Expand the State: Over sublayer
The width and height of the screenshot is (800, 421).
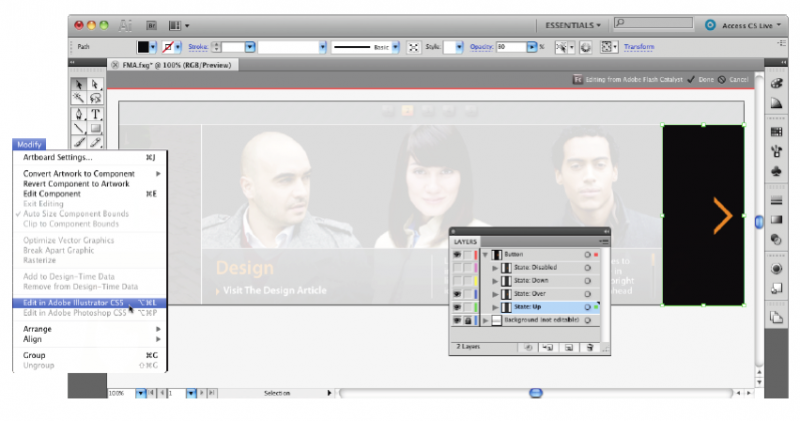click(495, 294)
